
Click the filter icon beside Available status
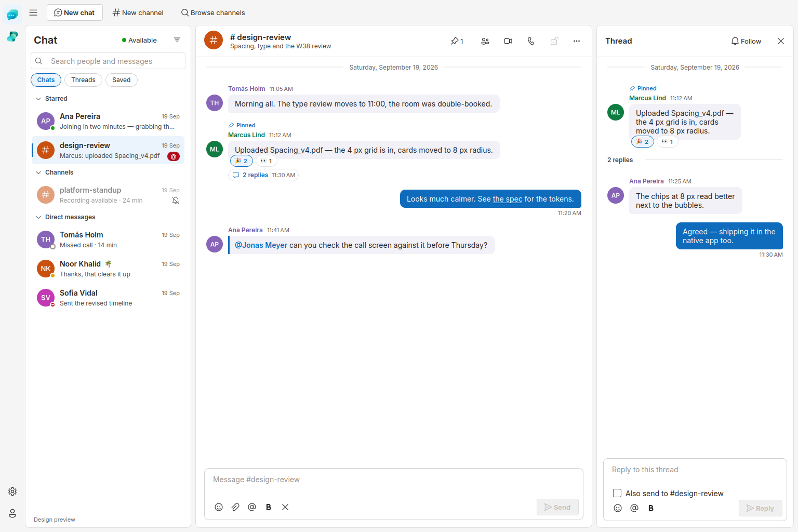pyautogui.click(x=177, y=40)
